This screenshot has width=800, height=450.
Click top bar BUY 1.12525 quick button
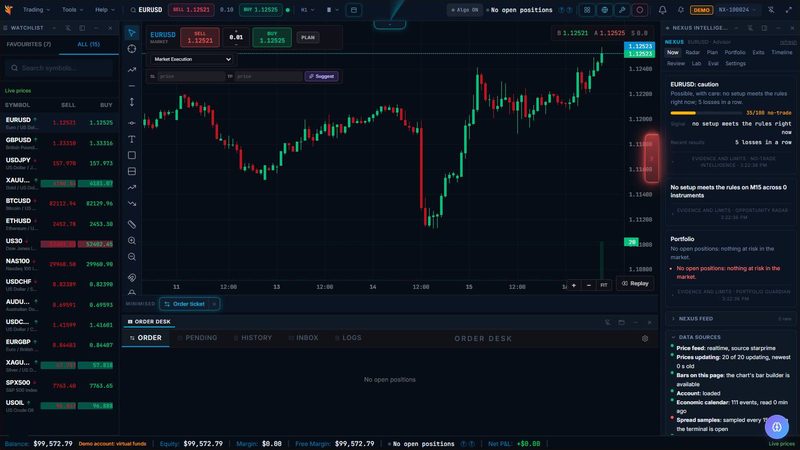(x=260, y=10)
